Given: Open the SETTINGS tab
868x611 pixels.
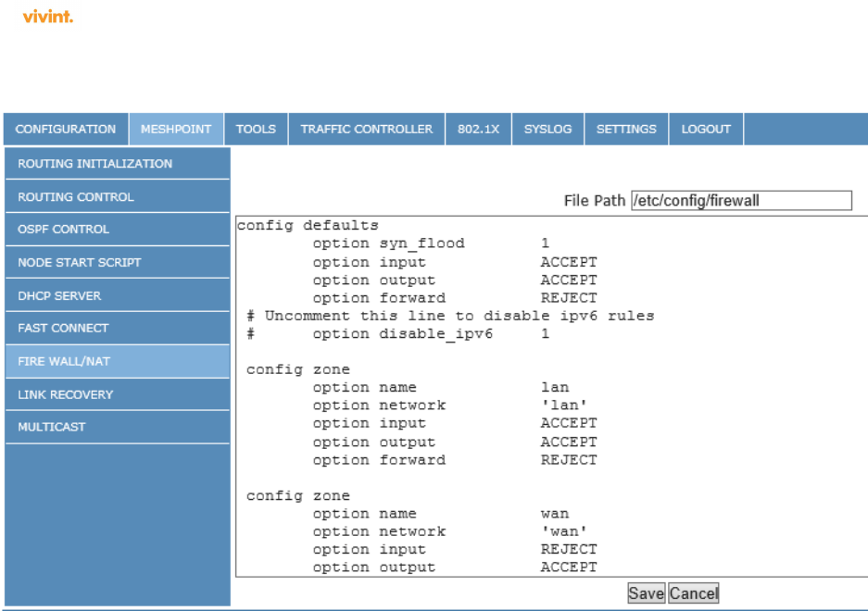Looking at the screenshot, I should click(626, 129).
